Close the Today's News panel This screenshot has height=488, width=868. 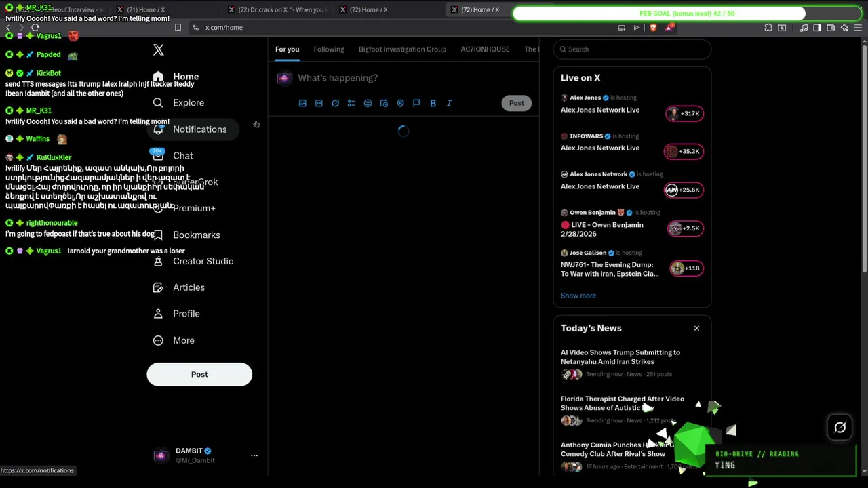696,328
